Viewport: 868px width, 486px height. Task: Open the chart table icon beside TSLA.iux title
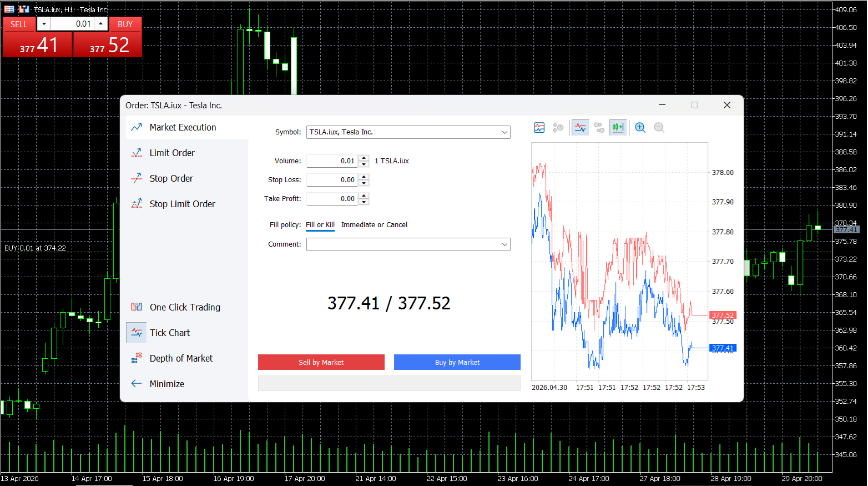(9, 9)
